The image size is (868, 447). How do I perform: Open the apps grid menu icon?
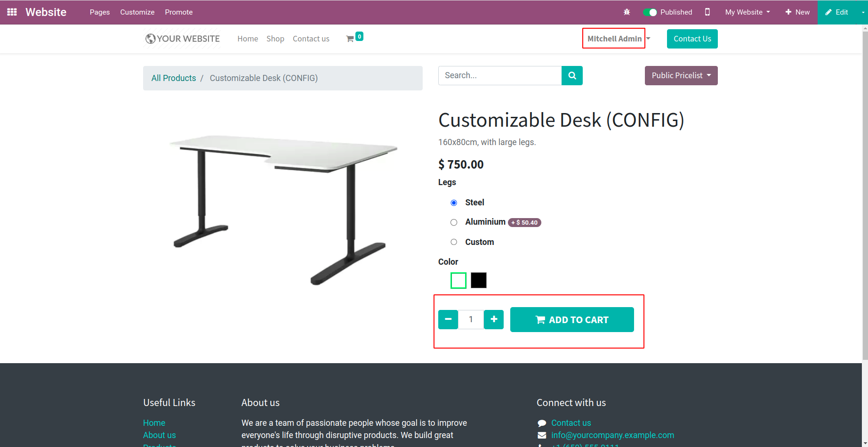pyautogui.click(x=12, y=12)
